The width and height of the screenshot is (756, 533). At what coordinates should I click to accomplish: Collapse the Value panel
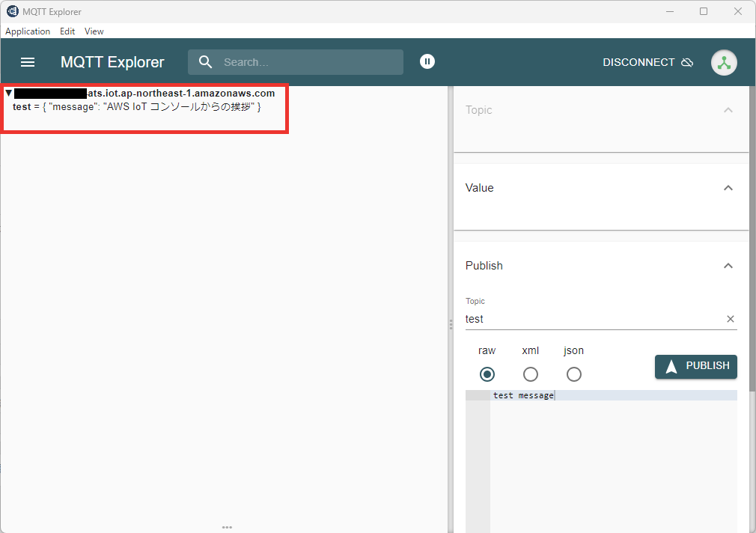728,188
